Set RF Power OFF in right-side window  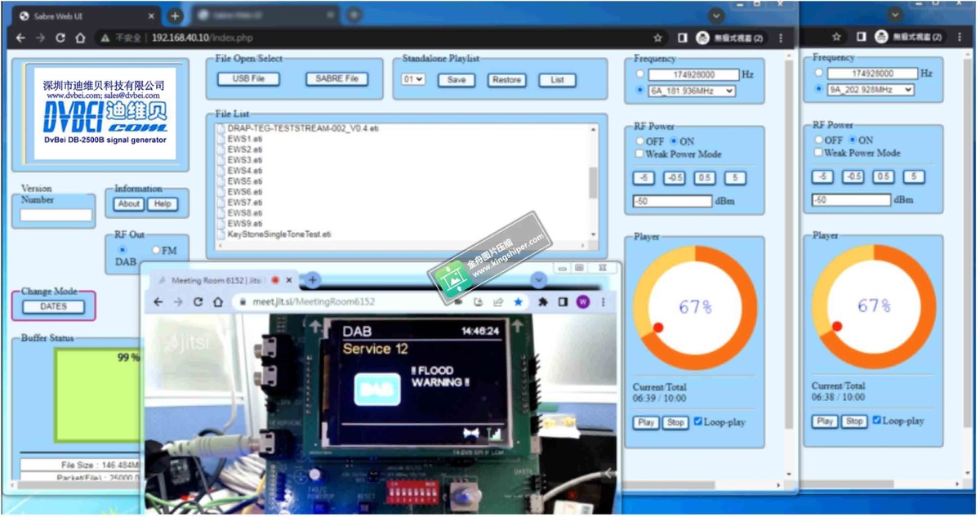tap(818, 140)
